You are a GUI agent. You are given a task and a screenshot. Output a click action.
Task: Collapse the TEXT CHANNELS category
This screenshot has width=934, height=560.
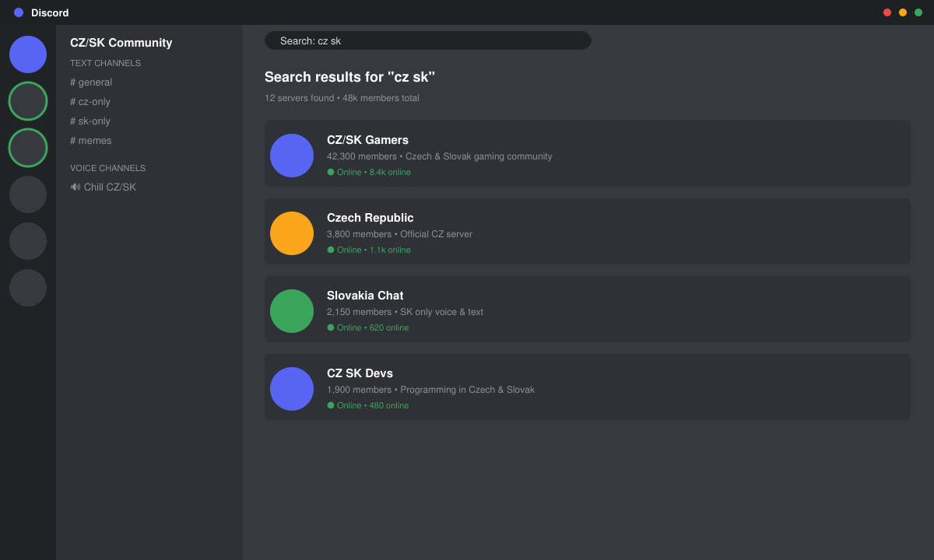click(x=105, y=63)
